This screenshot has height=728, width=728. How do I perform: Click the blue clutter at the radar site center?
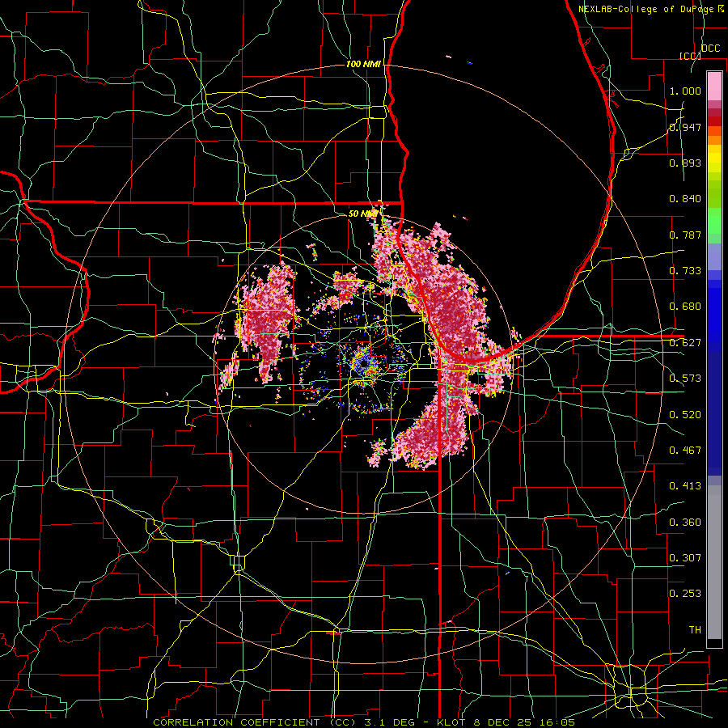[363, 364]
